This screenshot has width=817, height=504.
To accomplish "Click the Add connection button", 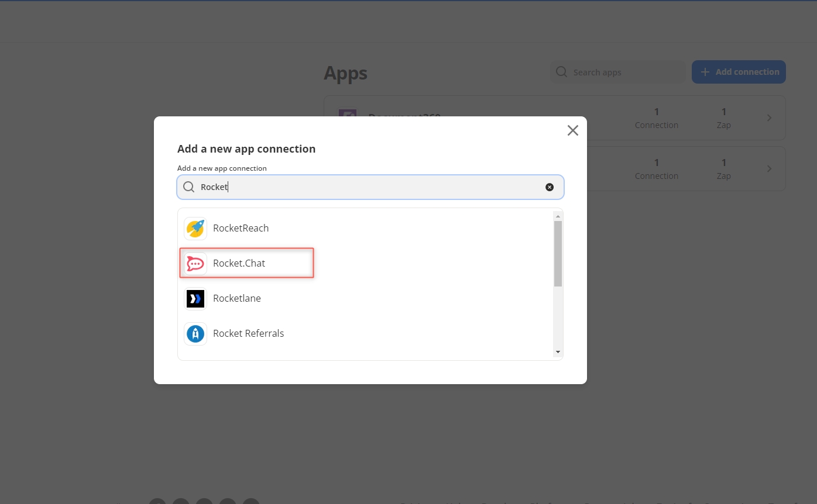I will (738, 72).
